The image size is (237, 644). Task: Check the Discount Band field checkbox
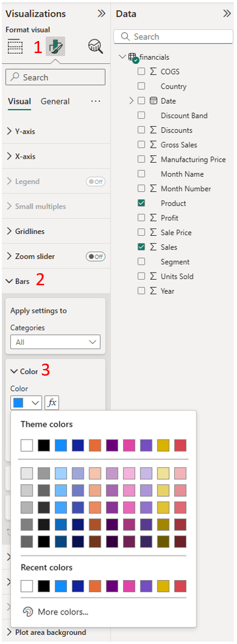point(141,115)
